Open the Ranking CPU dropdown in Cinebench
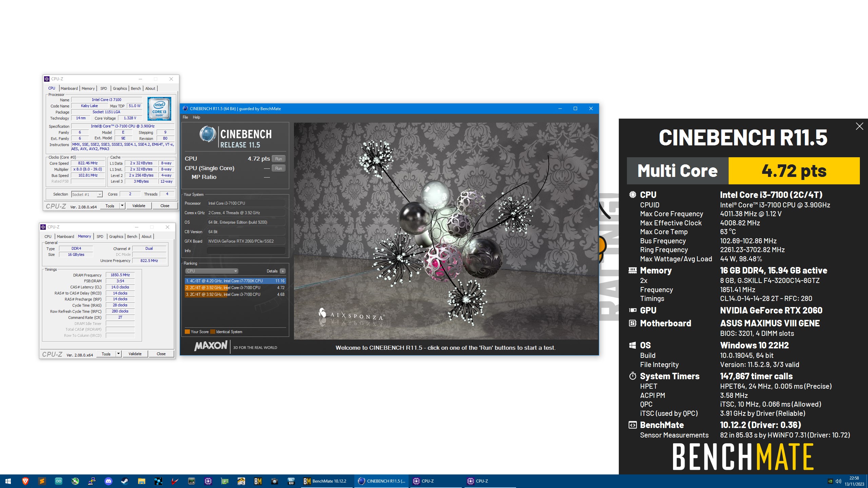 pyautogui.click(x=212, y=271)
